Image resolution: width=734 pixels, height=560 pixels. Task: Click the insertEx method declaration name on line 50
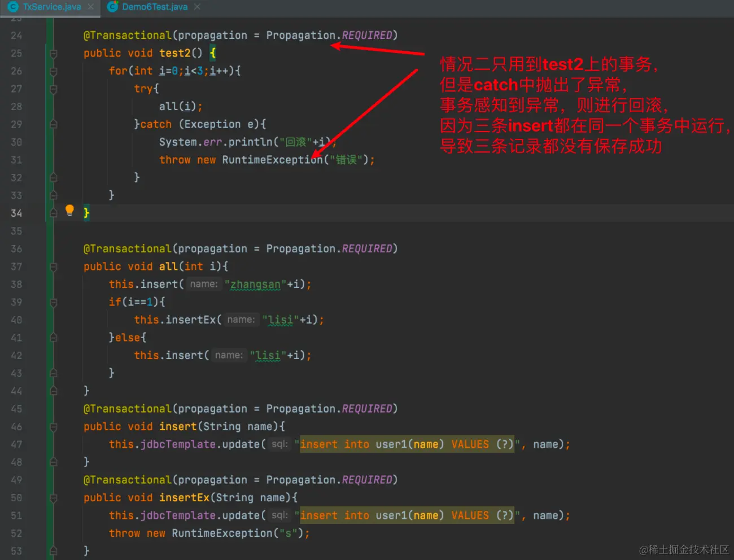point(184,498)
